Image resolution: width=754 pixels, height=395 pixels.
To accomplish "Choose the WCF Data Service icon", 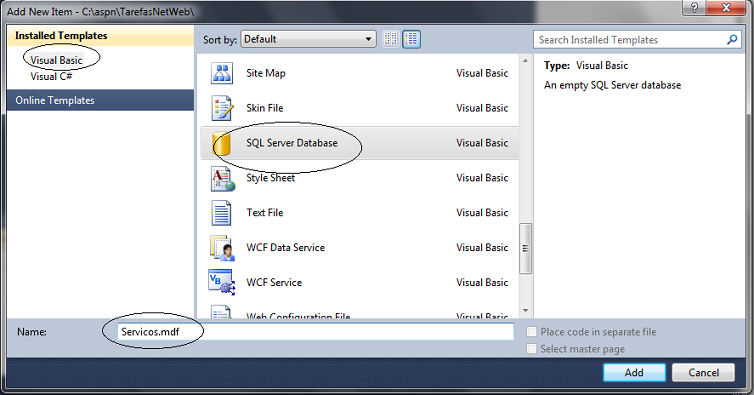I will (x=222, y=248).
